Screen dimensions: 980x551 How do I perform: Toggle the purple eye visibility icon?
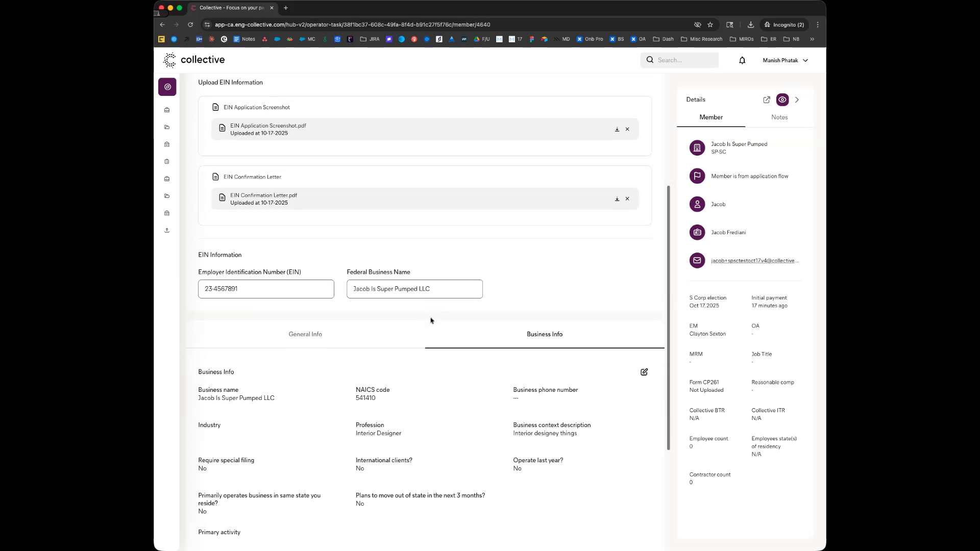[x=782, y=100]
